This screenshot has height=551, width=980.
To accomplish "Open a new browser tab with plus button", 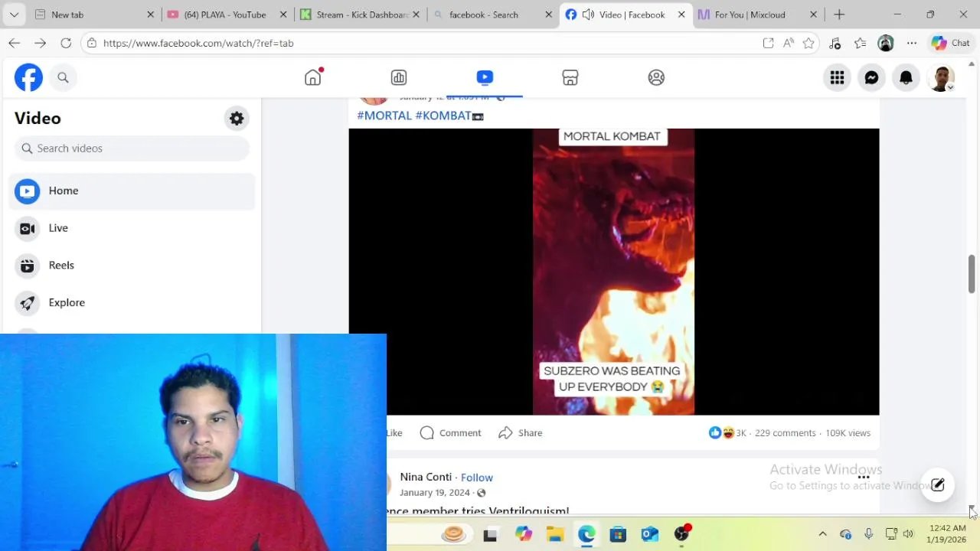I will [x=839, y=15].
